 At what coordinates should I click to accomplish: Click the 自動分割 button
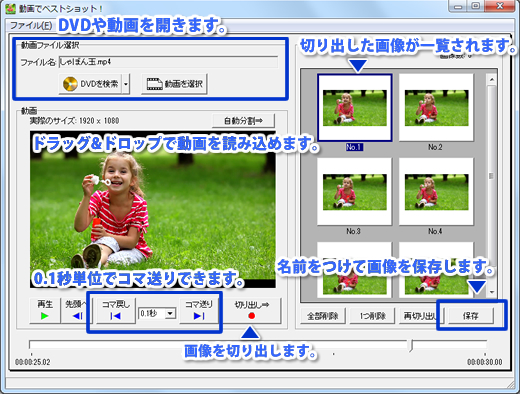coord(243,120)
